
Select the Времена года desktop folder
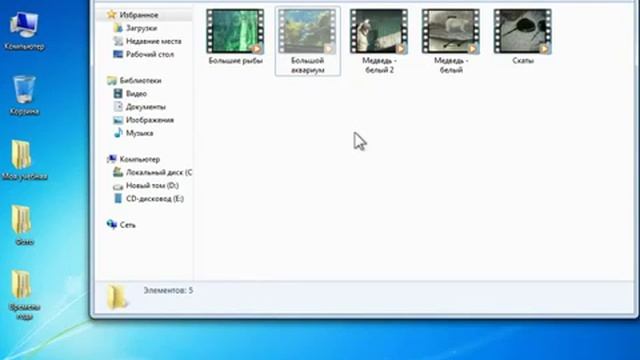click(x=24, y=295)
